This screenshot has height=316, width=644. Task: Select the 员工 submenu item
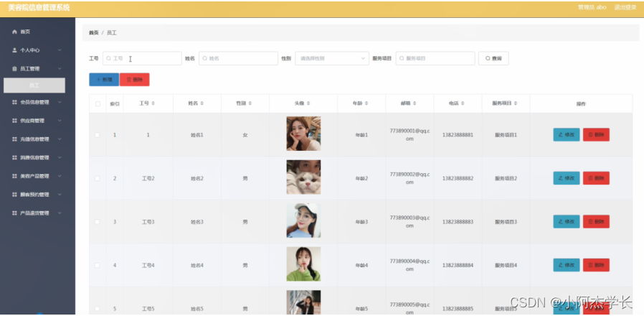(34, 85)
